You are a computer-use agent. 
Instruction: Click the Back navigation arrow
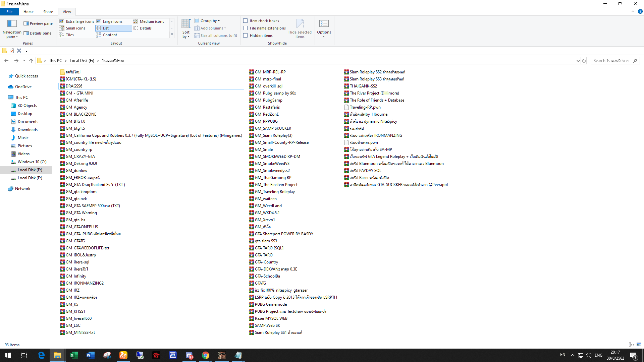pos(6,61)
